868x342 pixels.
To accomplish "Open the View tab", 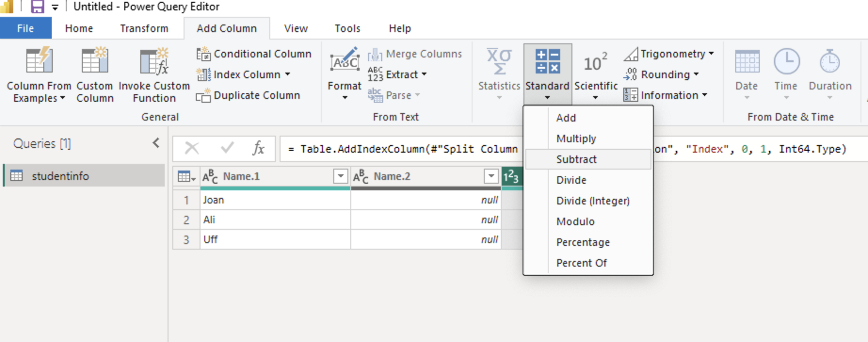I will coord(296,28).
